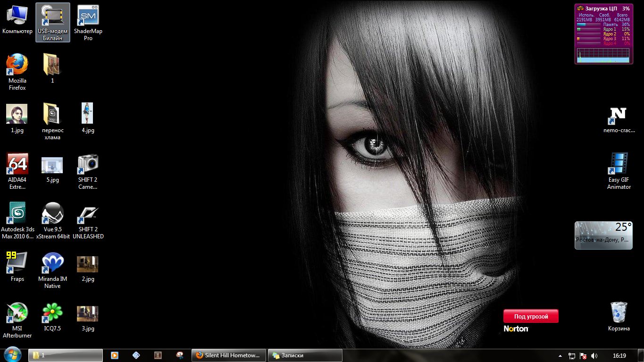Select the Fraps desktop shortcut
Image resolution: width=644 pixels, height=362 pixels.
coord(17,263)
